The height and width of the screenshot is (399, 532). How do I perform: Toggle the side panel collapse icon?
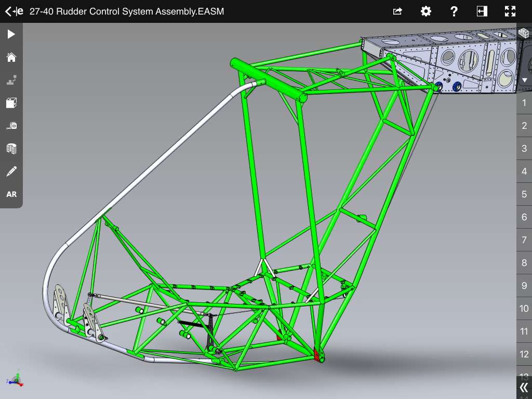pyautogui.click(x=482, y=11)
